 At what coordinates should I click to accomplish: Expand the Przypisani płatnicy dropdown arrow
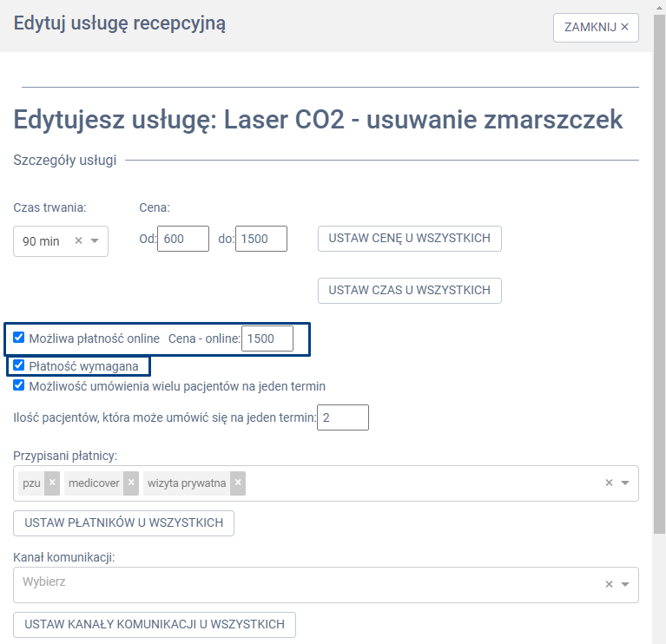[x=625, y=483]
